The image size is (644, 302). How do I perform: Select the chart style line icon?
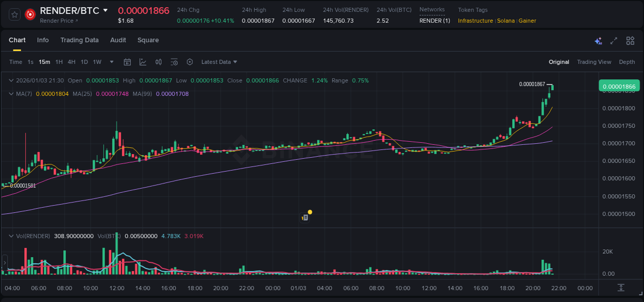click(143, 61)
